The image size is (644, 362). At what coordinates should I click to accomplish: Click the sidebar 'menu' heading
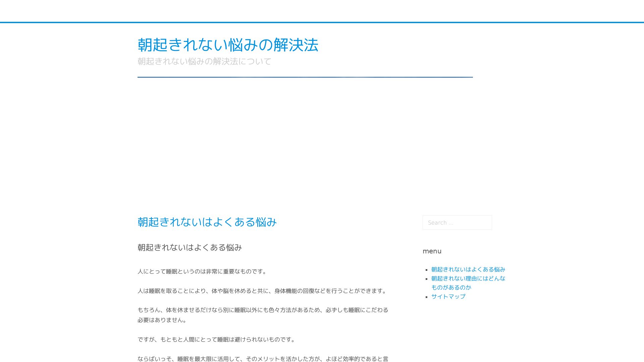(x=432, y=251)
